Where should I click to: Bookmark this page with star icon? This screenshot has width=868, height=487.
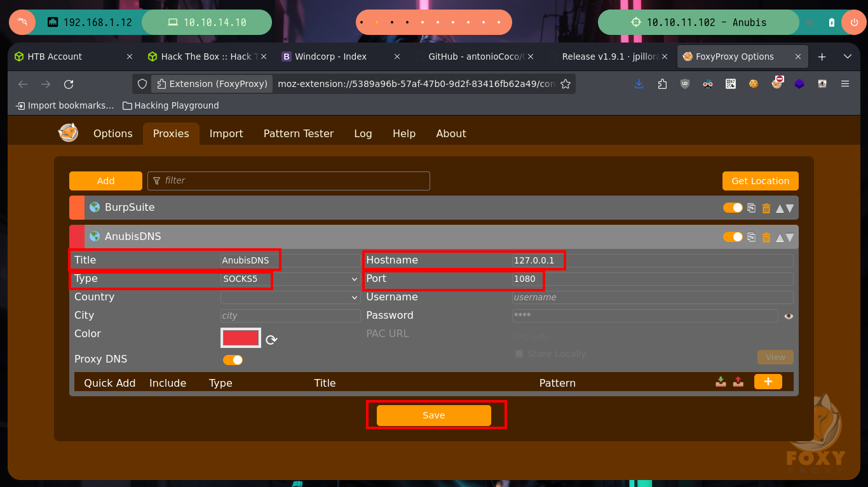point(566,84)
